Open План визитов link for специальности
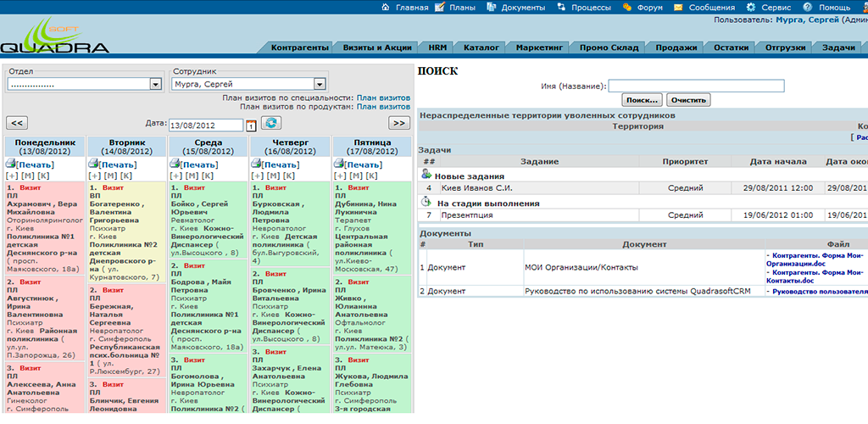The image size is (868, 424). click(383, 98)
